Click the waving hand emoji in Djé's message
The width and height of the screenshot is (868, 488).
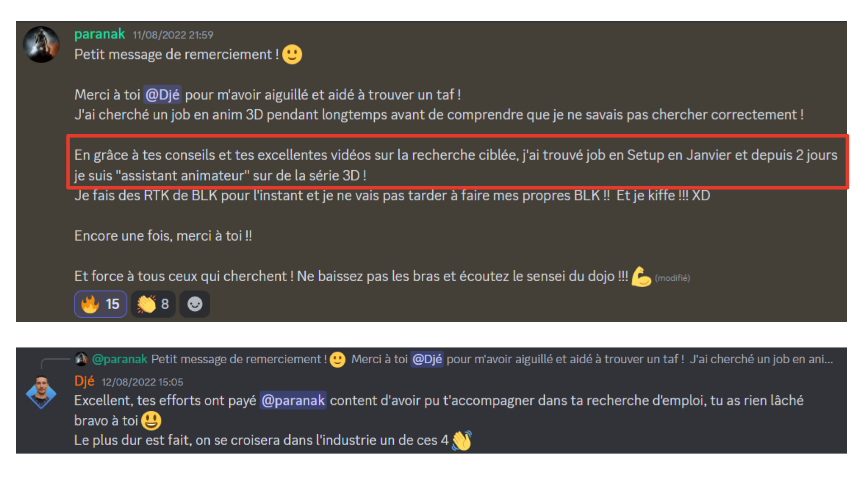462,440
